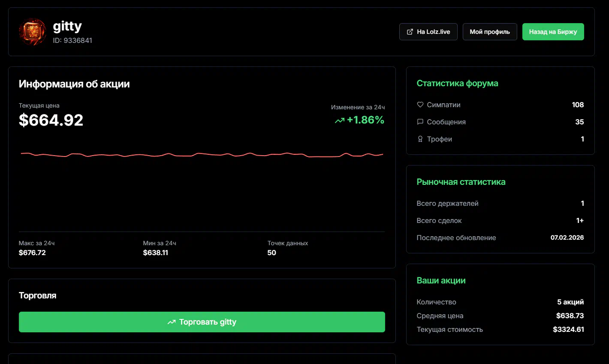Image resolution: width=609 pixels, height=364 pixels.
Task: Click the trending arrow icon beside +1.86%
Action: [x=340, y=120]
